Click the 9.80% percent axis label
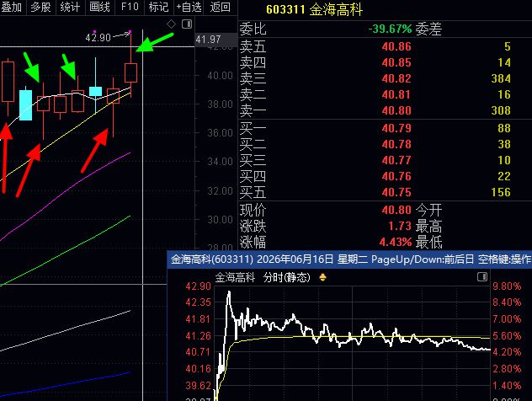532x401 pixels. click(x=507, y=286)
